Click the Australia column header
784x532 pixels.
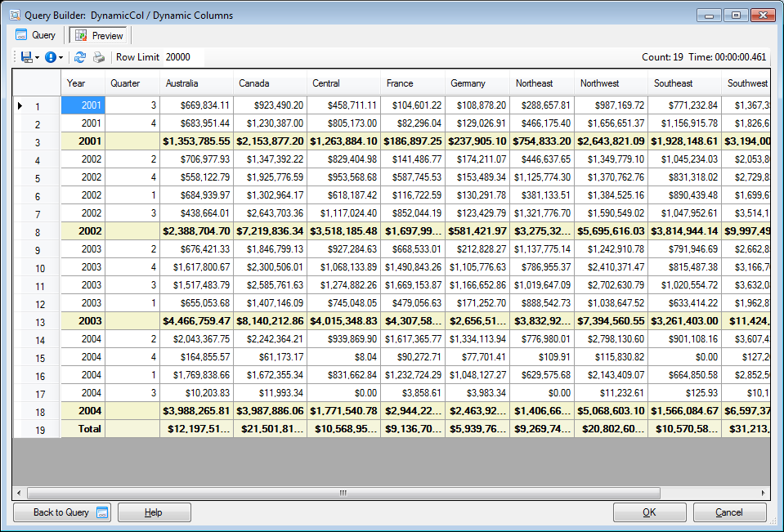point(196,83)
